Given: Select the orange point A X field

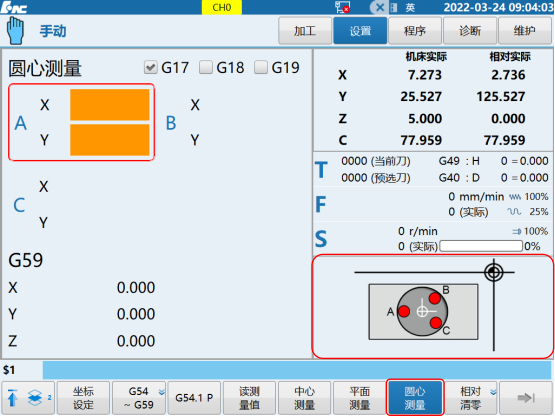Looking at the screenshot, I should tap(110, 105).
